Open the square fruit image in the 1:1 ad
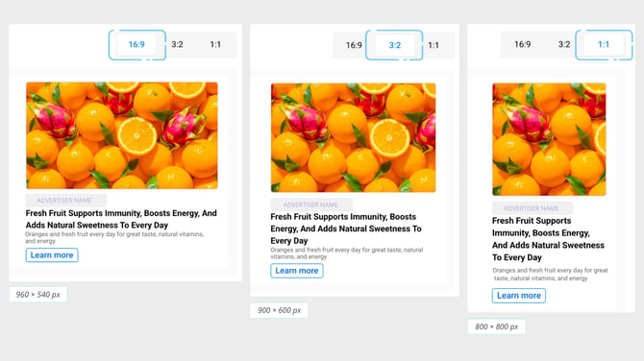 549,139
